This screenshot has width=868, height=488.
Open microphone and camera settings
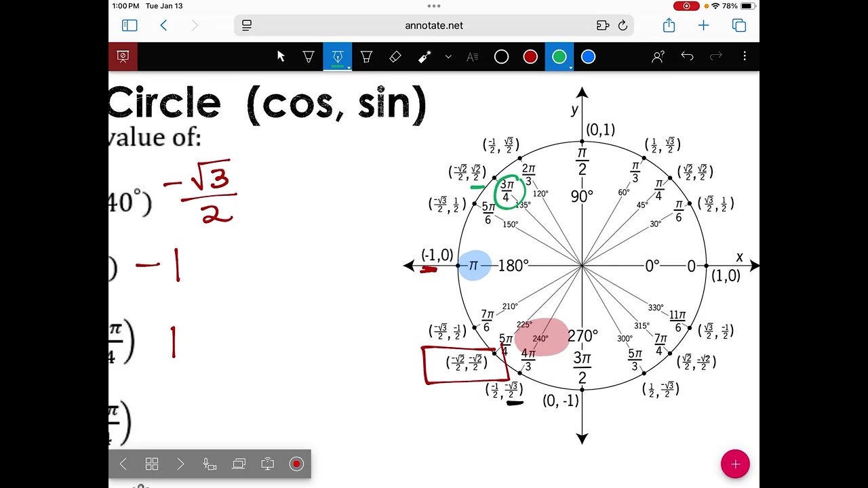click(x=210, y=464)
